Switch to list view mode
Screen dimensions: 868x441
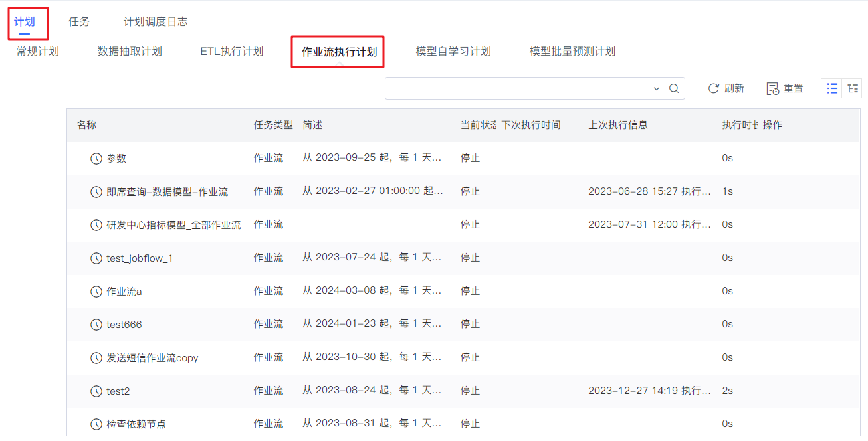(x=832, y=88)
